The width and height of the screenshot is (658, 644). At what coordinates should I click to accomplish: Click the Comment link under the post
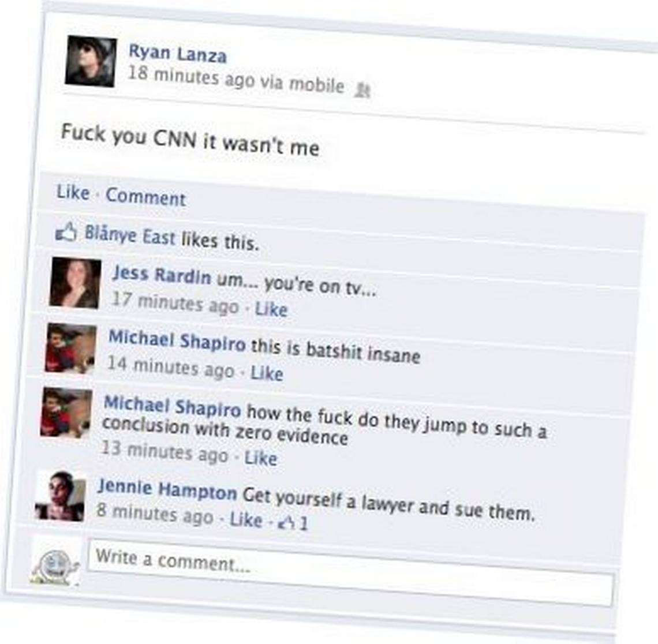[145, 197]
